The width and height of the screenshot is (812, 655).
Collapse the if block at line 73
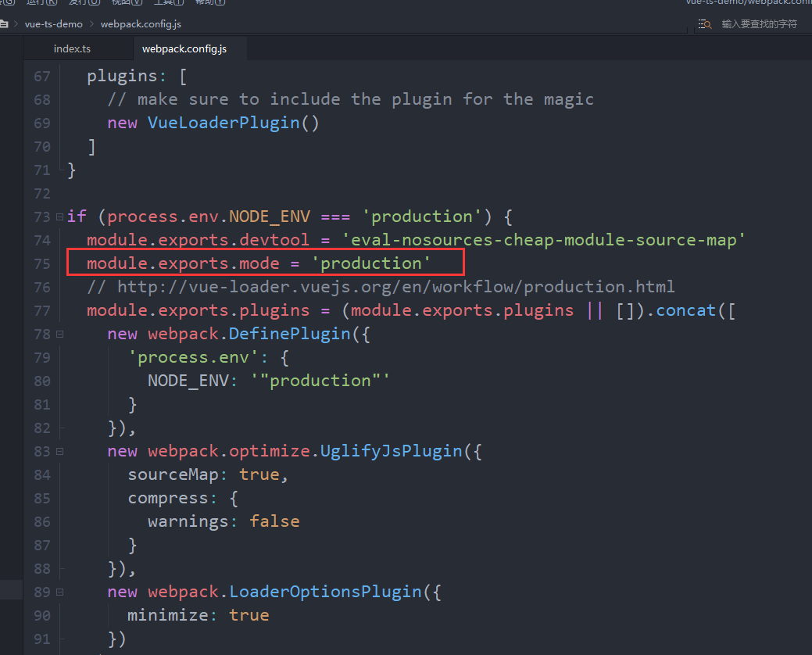point(59,217)
